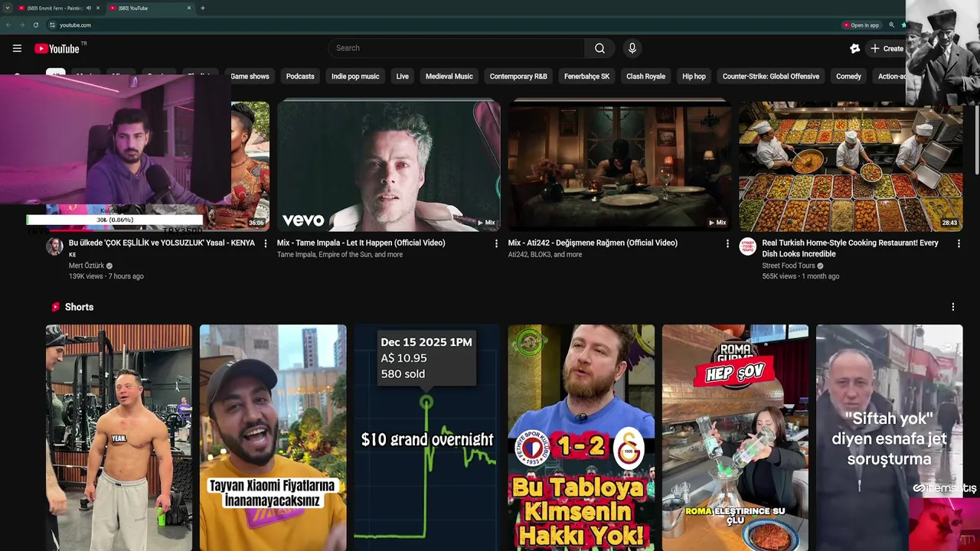Click the magnifier search button
The image size is (980, 551).
pyautogui.click(x=599, y=48)
